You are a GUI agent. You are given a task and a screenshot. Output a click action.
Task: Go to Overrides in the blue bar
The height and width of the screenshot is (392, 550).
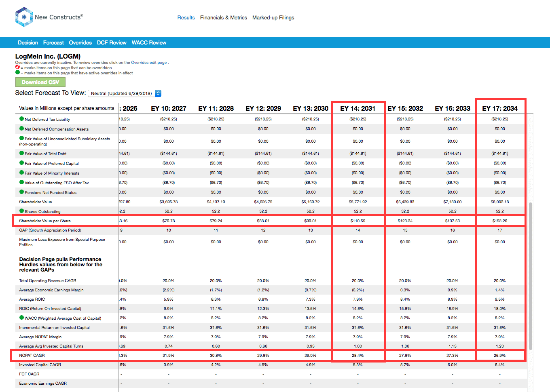pos(80,42)
